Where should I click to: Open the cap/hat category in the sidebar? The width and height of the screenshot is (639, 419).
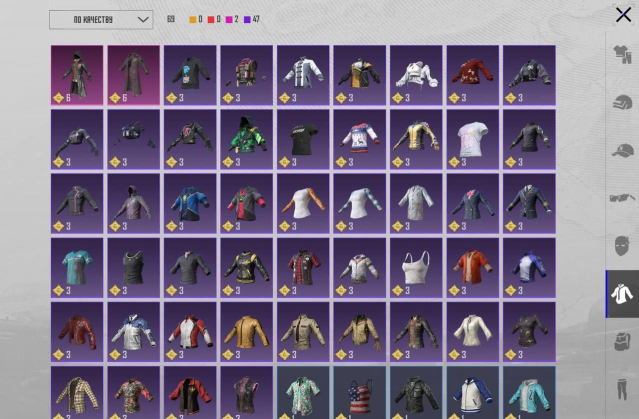coord(622,150)
